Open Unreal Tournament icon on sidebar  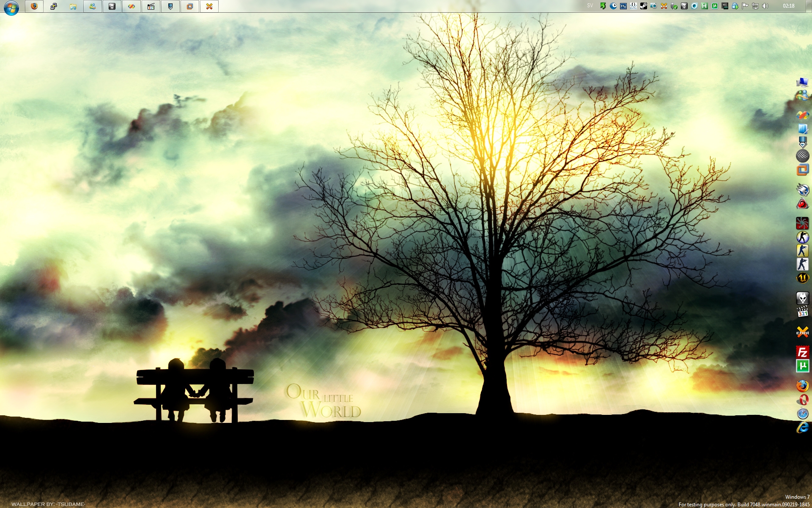802,278
